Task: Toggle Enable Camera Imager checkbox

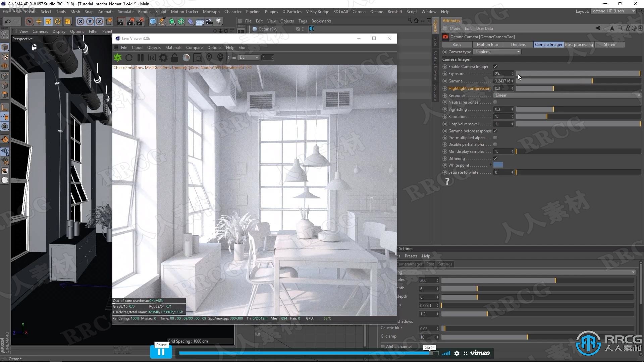Action: tap(495, 67)
